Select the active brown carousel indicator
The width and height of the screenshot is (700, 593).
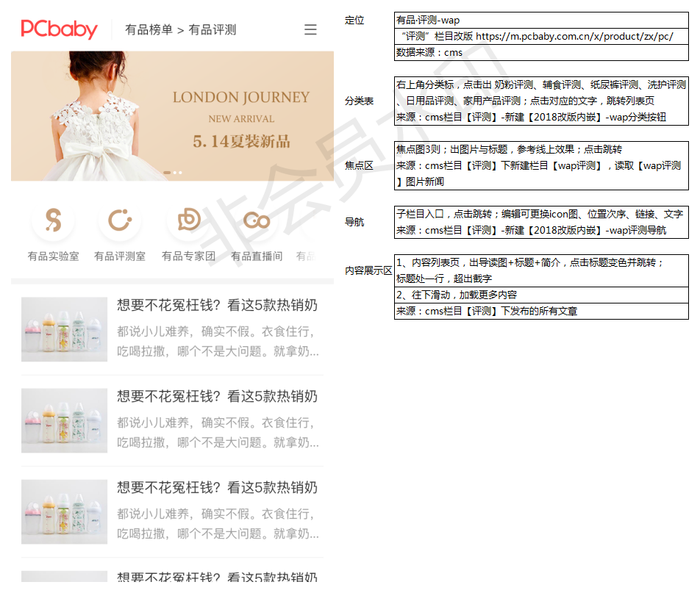167,173
